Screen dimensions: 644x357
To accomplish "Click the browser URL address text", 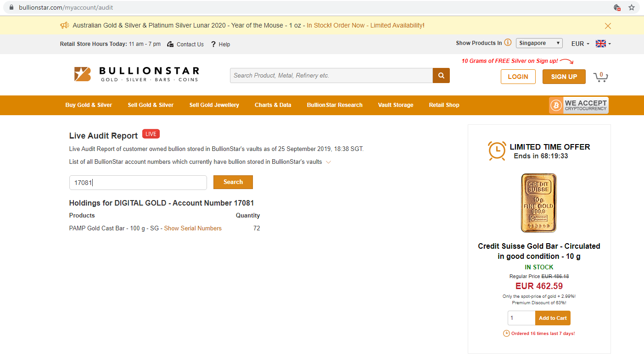I will (x=66, y=7).
